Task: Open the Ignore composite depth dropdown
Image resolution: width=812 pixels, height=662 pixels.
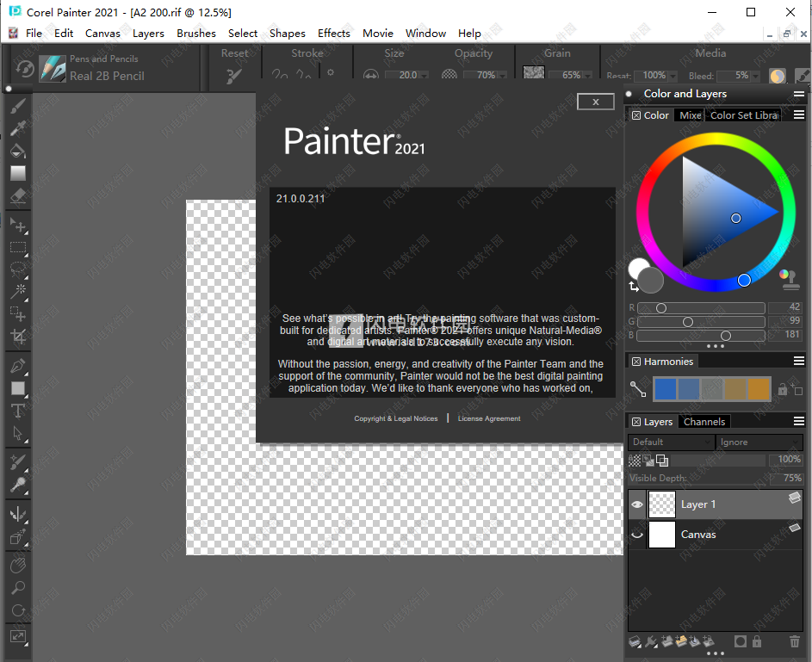Action: click(759, 442)
